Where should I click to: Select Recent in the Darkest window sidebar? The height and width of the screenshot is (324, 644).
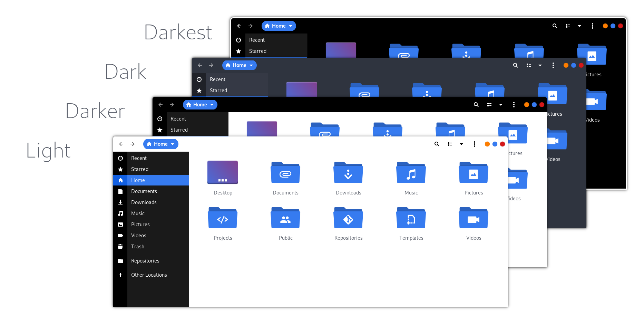coord(269,40)
